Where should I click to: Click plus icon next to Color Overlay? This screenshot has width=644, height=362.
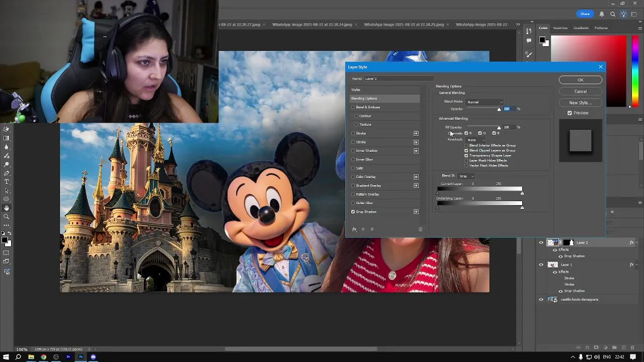coord(416,177)
